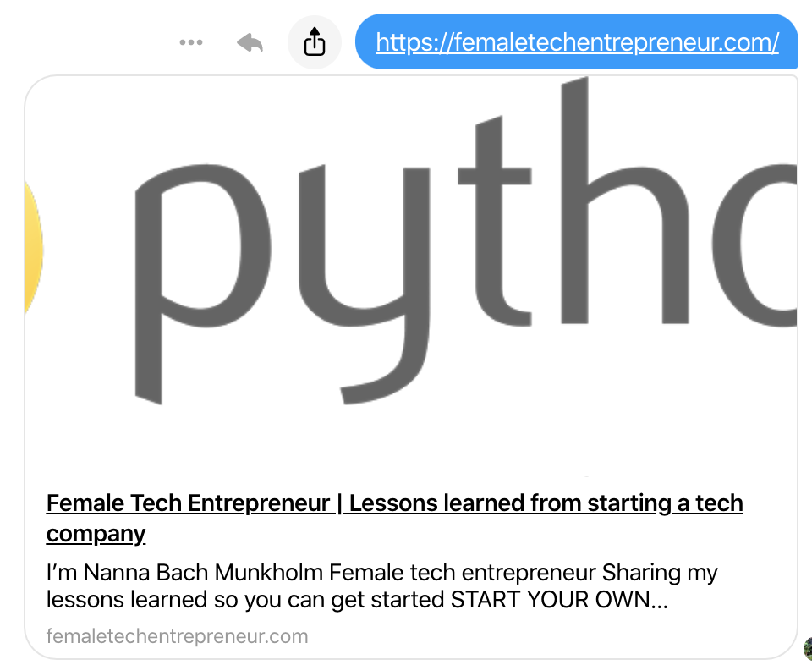Click the Nanna Bach Munkholm description text
Image resolution: width=812 pixels, height=665 pixels.
(x=381, y=585)
